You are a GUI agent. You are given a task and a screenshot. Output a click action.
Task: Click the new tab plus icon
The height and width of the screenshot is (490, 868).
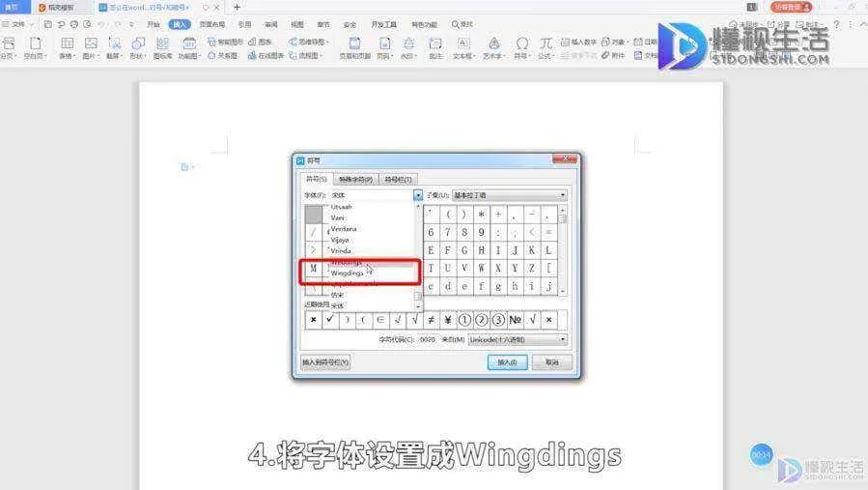coord(237,7)
